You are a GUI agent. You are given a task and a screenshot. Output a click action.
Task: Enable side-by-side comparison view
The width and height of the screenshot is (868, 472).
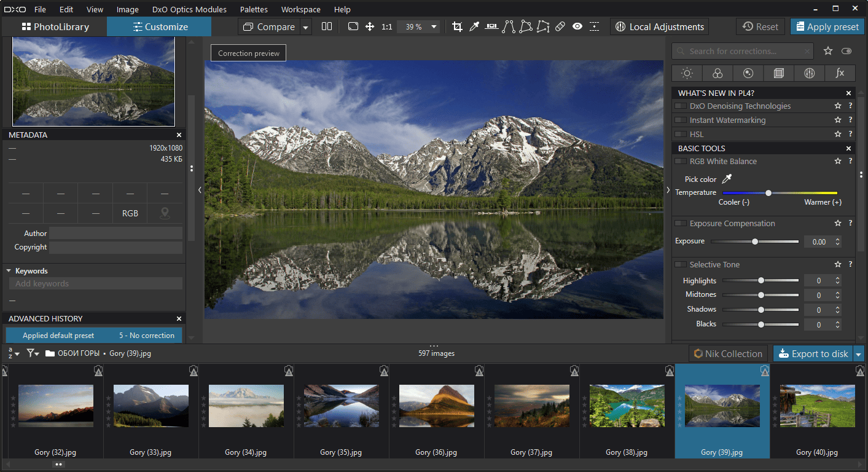pos(327,27)
